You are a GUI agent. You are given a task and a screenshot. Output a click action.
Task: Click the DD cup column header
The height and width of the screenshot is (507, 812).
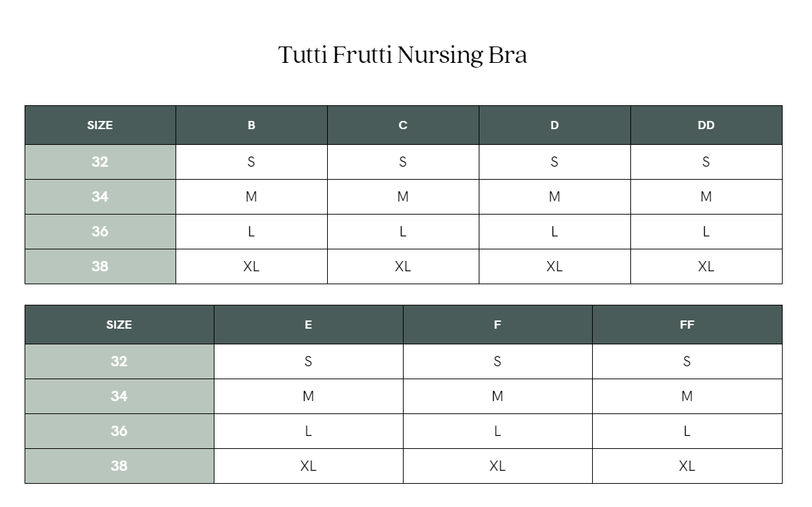[x=706, y=125]
